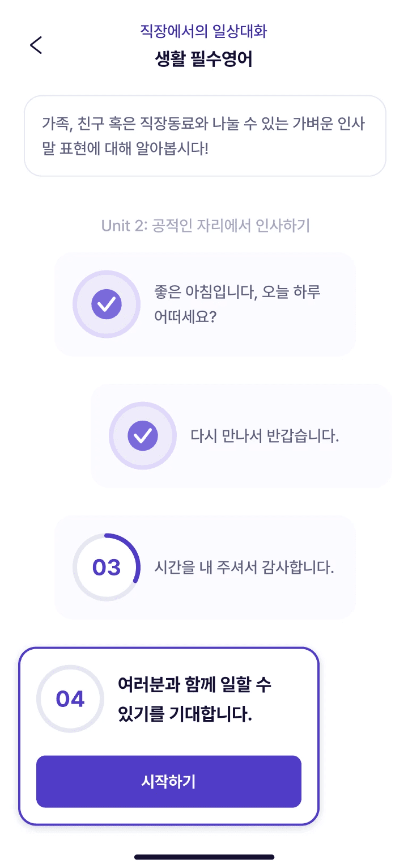Select lesson 여러분과 함께 일할 수 있기를 기대합니다.
Viewport: 408px width, 868px height.
point(194,699)
